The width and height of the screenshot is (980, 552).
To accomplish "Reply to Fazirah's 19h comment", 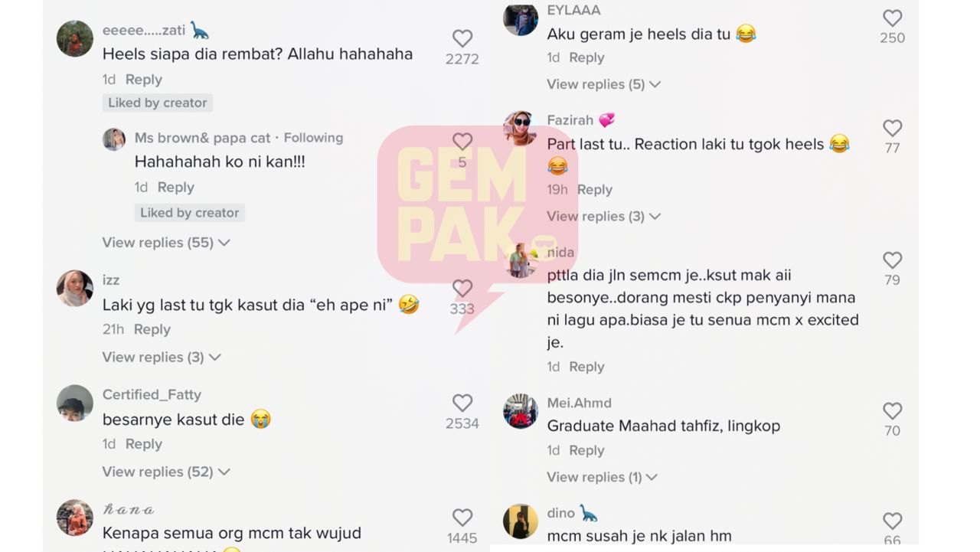I will tap(595, 190).
